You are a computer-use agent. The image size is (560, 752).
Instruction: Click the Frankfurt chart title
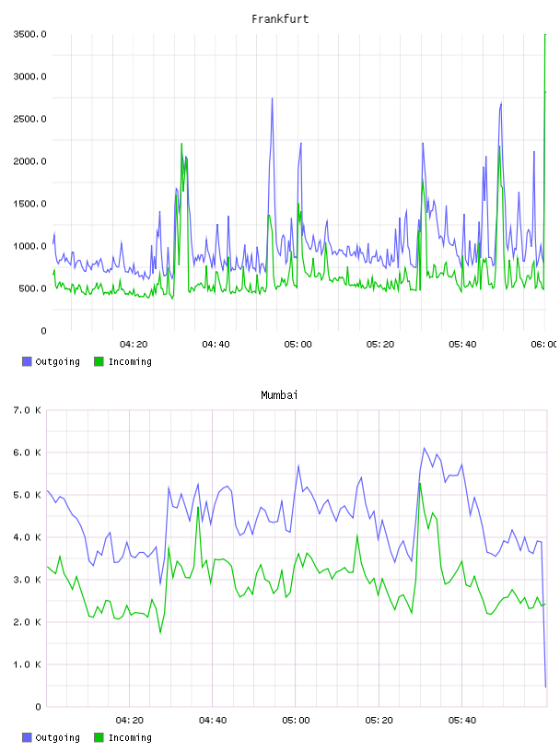point(280,19)
